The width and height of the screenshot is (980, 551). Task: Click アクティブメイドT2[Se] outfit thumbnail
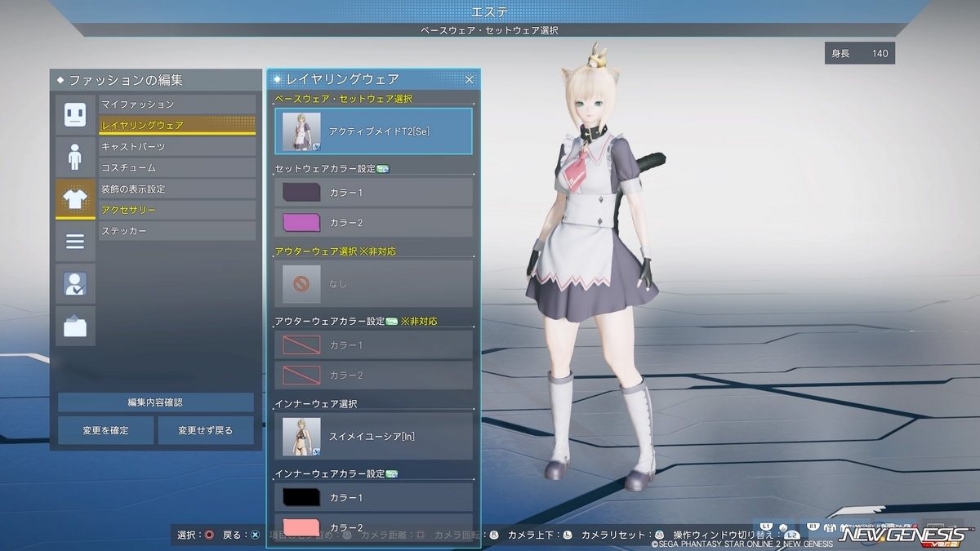(301, 131)
